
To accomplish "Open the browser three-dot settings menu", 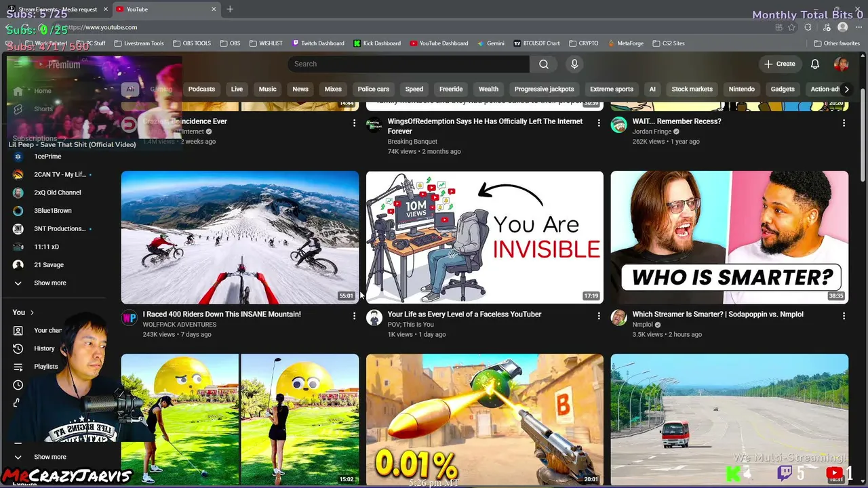I will (x=858, y=27).
